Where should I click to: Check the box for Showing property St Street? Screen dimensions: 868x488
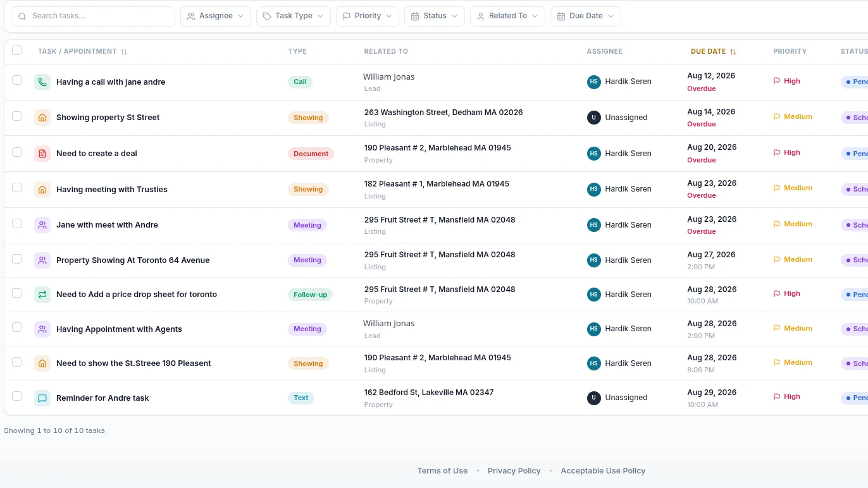(x=17, y=116)
